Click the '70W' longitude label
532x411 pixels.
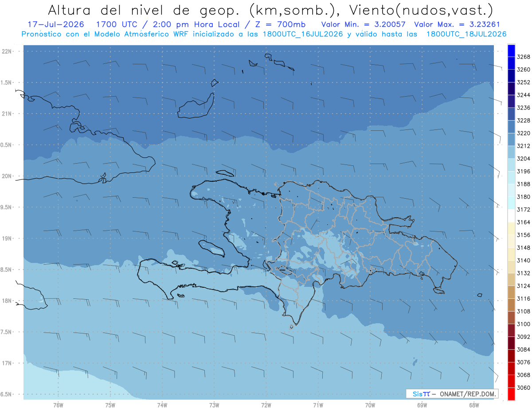370,405
